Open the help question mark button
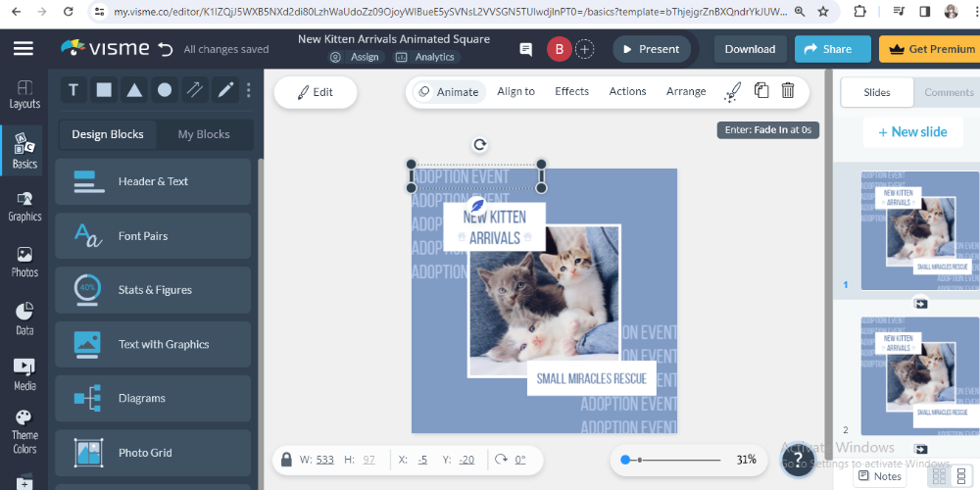 click(x=797, y=462)
